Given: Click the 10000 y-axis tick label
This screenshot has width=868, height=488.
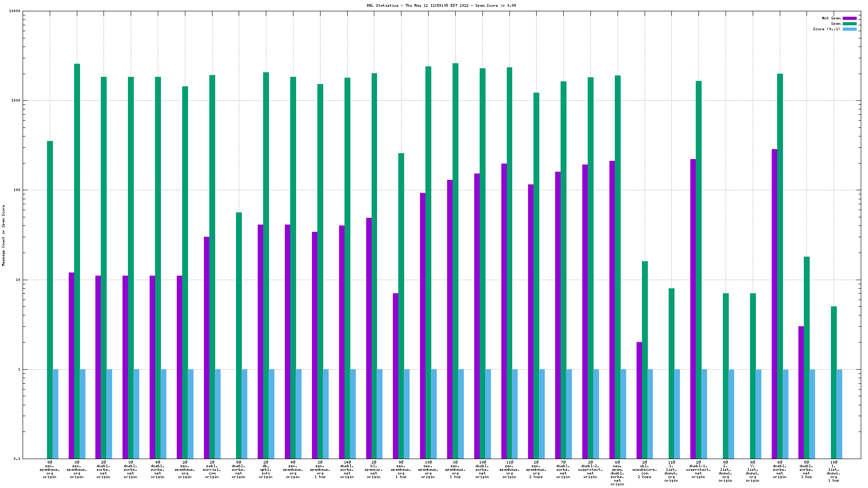Looking at the screenshot, I should [x=15, y=11].
